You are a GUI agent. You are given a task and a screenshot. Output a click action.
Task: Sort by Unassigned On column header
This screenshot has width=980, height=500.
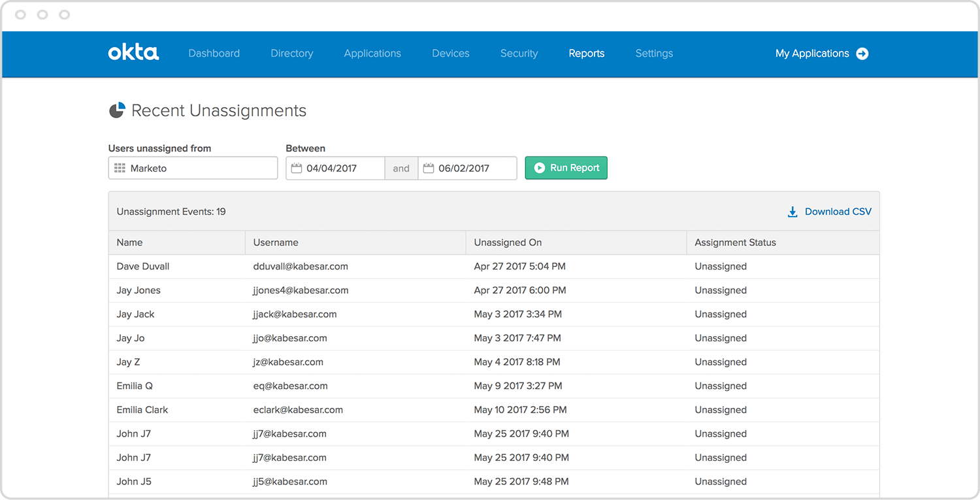pyautogui.click(x=508, y=242)
